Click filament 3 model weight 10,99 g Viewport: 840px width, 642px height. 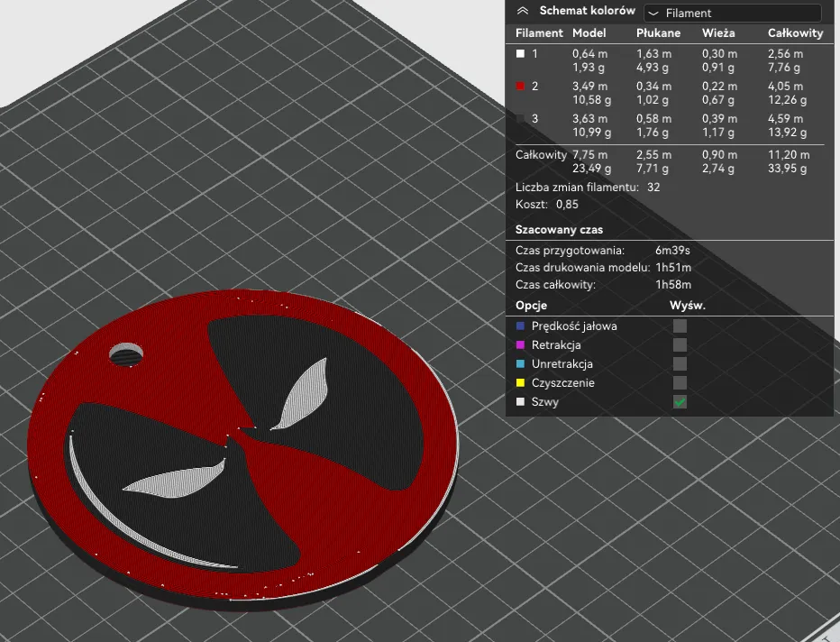(591, 133)
